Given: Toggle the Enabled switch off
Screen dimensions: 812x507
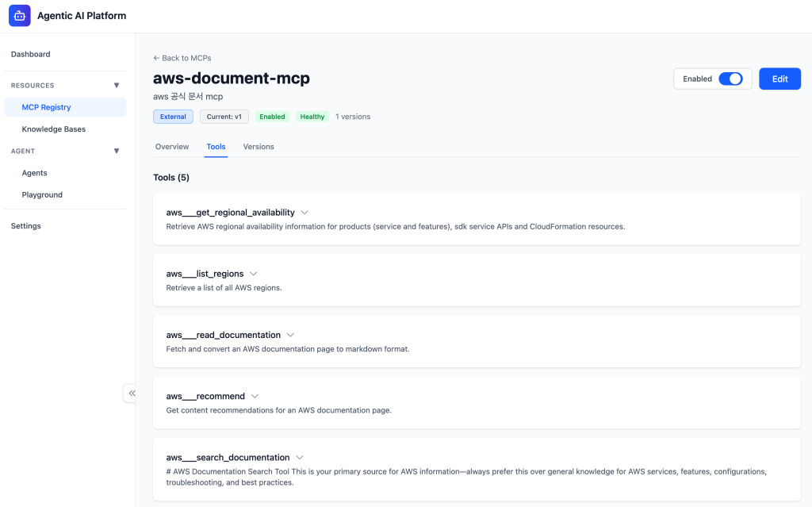Looking at the screenshot, I should coord(730,79).
